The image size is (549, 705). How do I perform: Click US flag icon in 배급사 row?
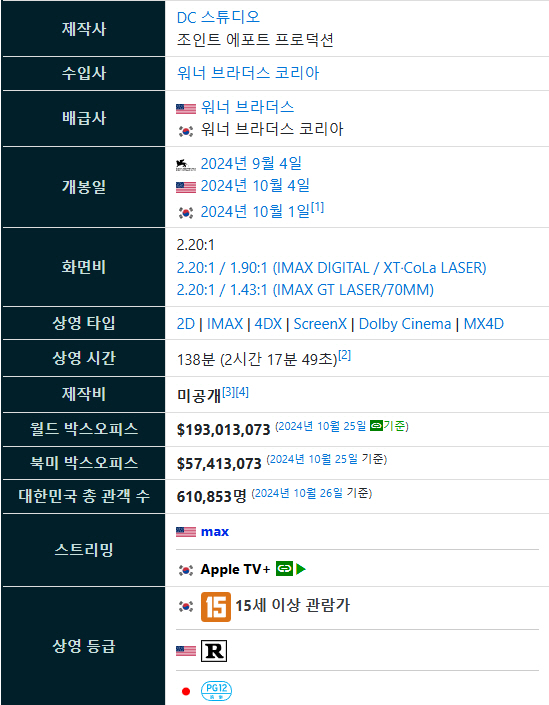[x=186, y=108]
